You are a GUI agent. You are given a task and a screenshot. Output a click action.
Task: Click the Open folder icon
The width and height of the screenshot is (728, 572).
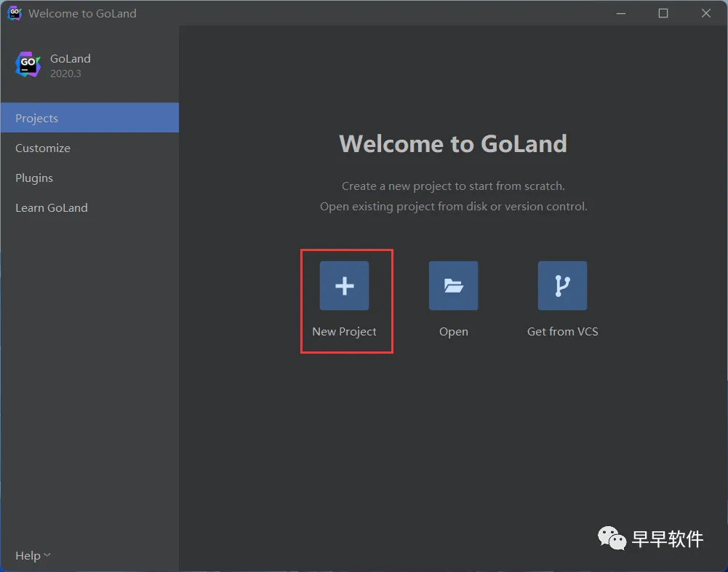[453, 285]
